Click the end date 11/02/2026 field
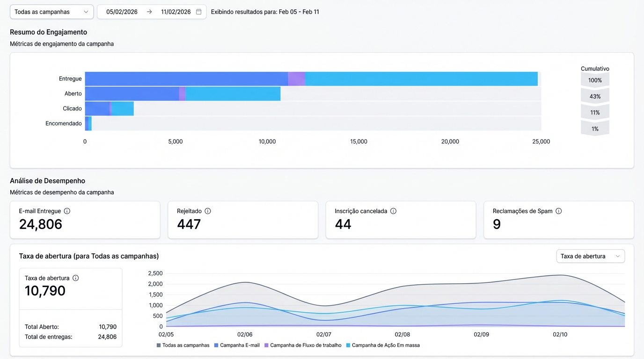 click(176, 12)
